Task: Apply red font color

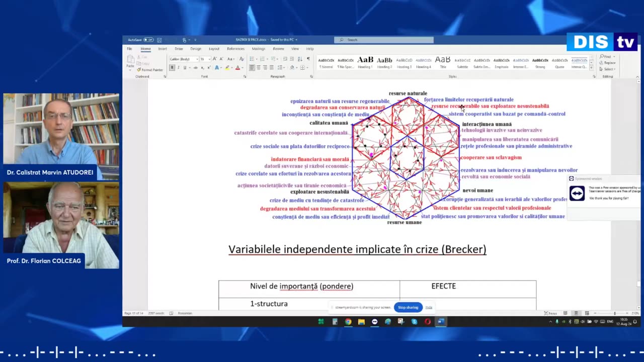Action: [237, 67]
